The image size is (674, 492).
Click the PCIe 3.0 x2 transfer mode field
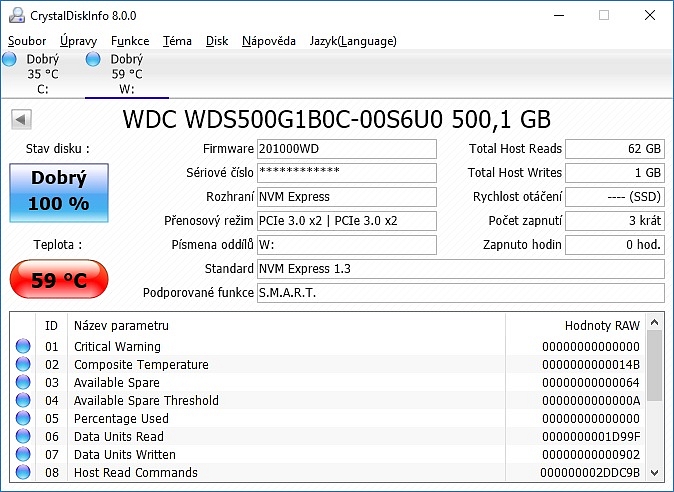346,221
